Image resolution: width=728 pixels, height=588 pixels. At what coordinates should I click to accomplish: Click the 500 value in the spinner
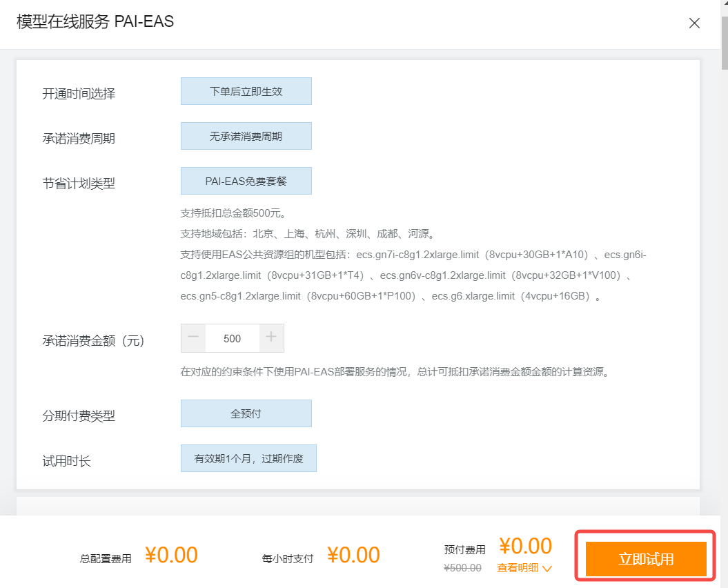click(233, 337)
